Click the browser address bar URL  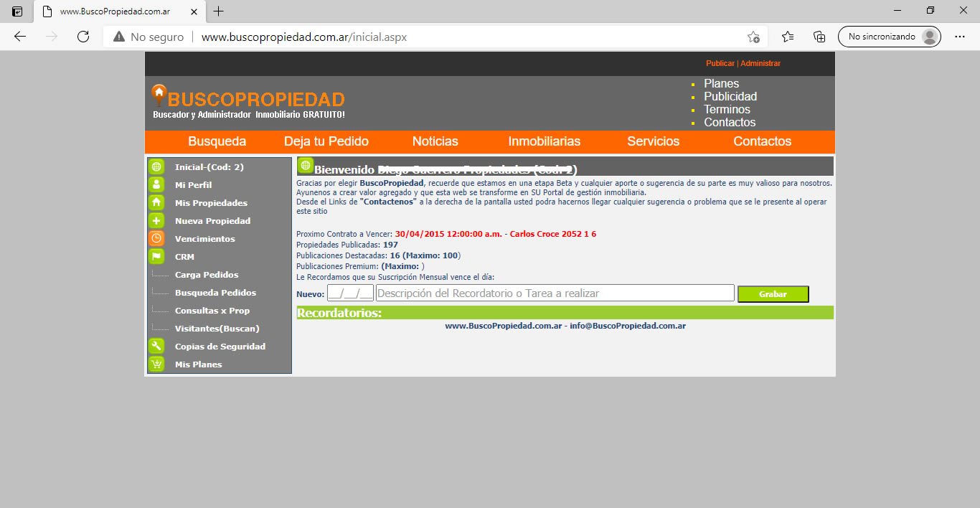point(304,37)
